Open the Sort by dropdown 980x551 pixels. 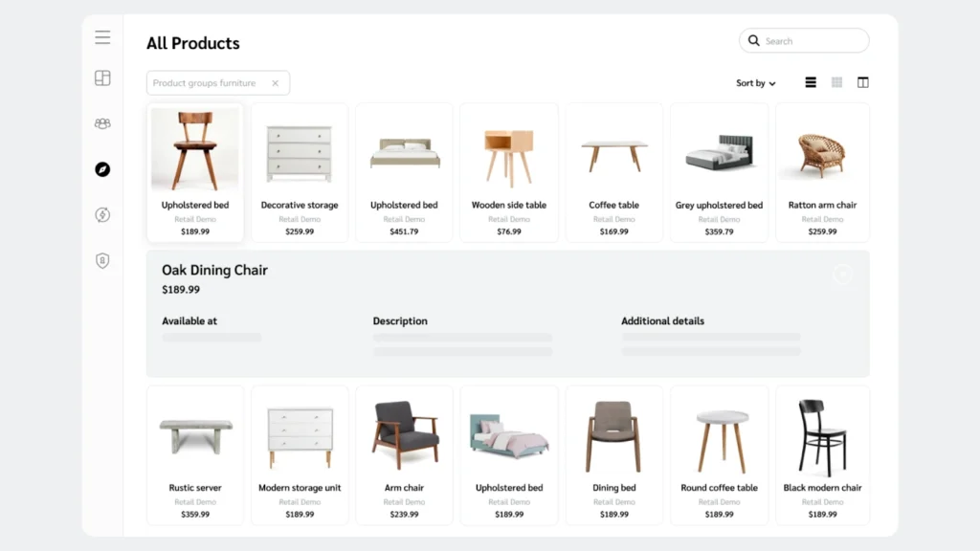755,83
